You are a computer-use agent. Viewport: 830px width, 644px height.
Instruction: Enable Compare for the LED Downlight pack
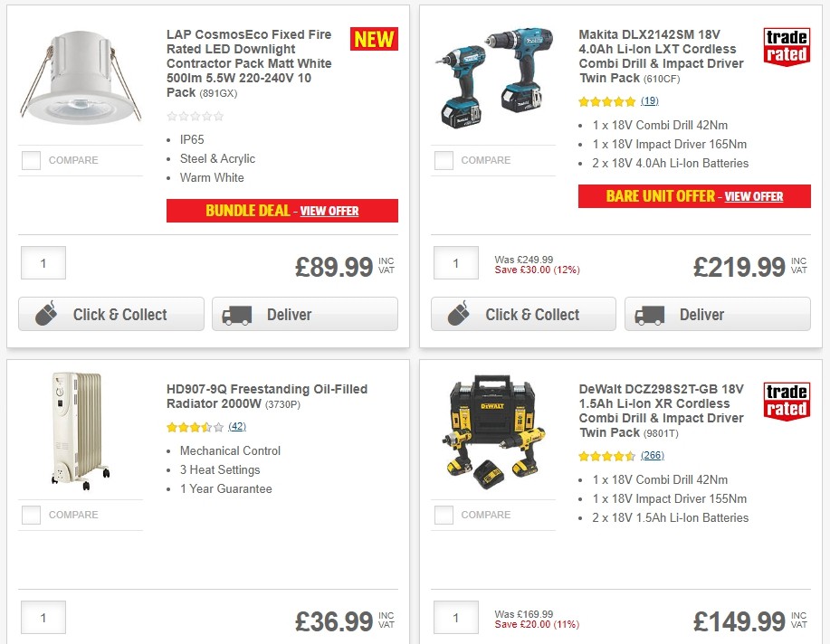31,160
